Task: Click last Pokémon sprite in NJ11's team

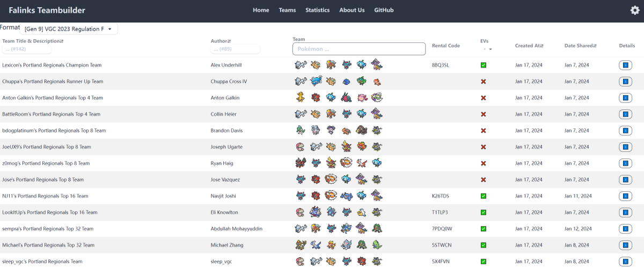Action: coord(377,196)
